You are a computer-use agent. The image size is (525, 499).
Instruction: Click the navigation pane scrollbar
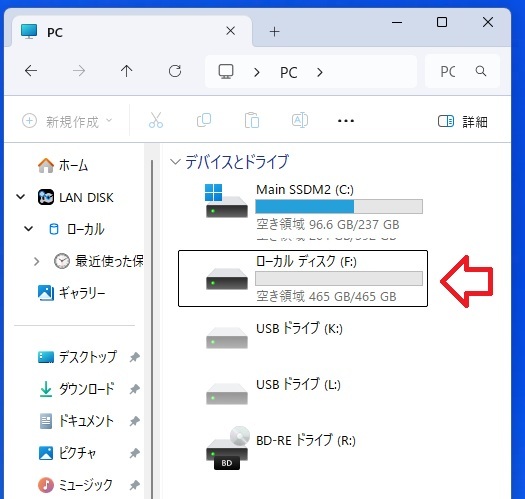click(x=152, y=328)
